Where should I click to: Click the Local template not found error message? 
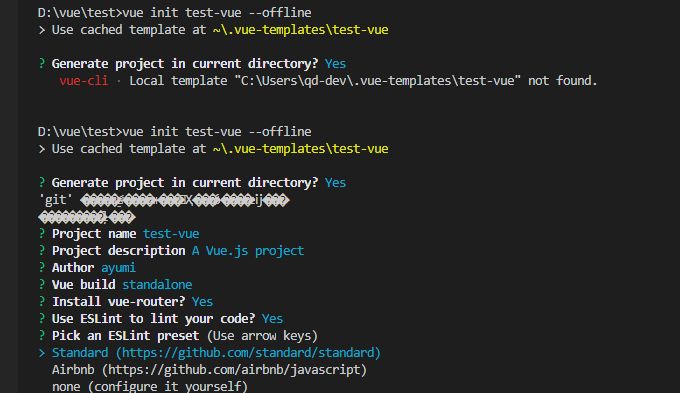pos(363,81)
